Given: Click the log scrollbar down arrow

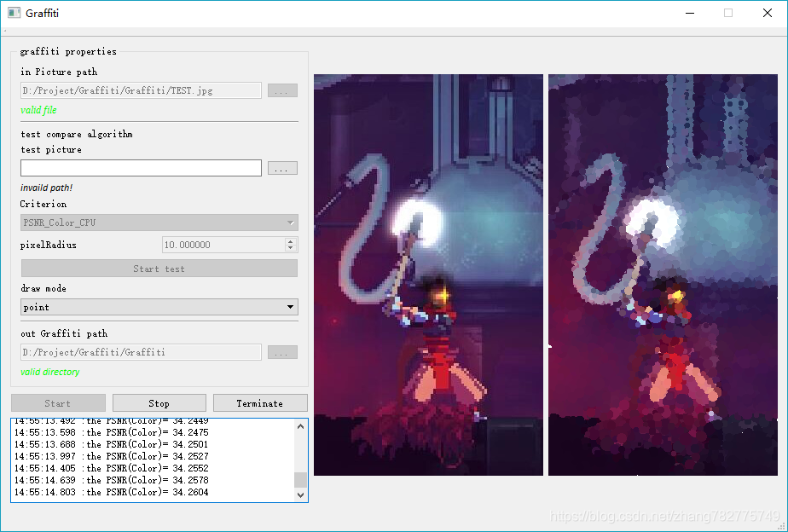Looking at the screenshot, I should point(300,494).
